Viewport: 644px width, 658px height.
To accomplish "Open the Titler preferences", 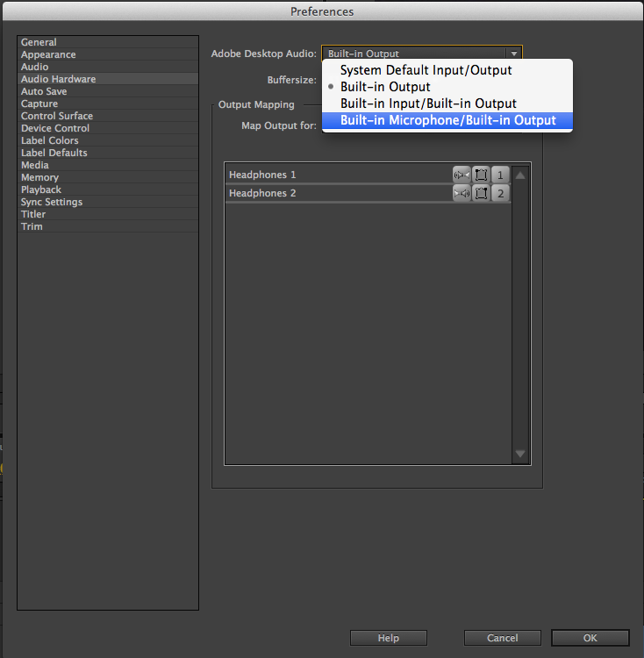I will [x=108, y=214].
